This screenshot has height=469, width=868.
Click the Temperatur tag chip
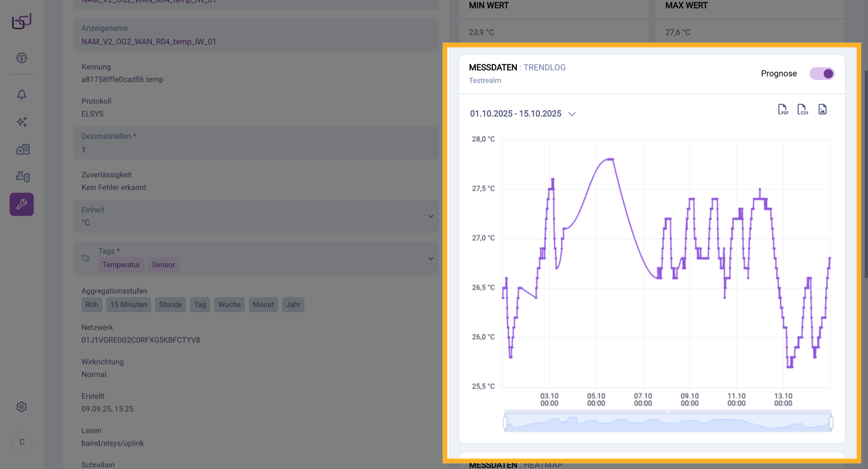121,265
